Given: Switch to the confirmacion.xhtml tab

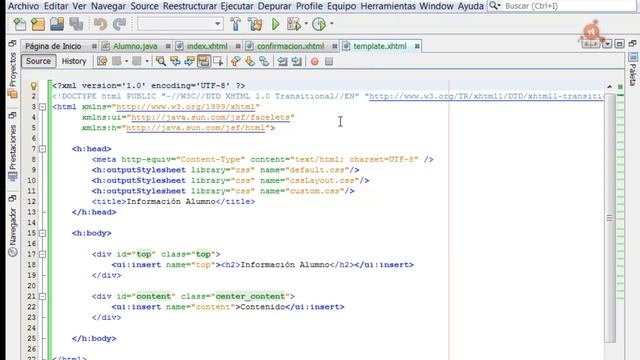Looking at the screenshot, I should point(290,46).
